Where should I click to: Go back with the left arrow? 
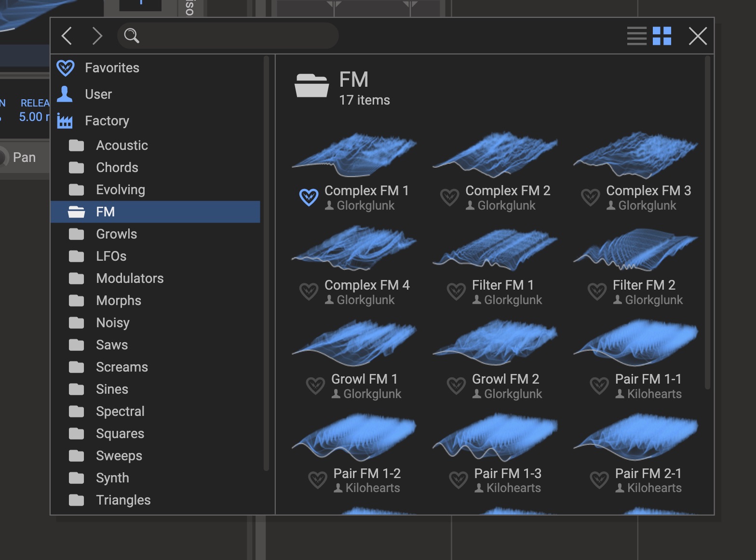pos(67,36)
